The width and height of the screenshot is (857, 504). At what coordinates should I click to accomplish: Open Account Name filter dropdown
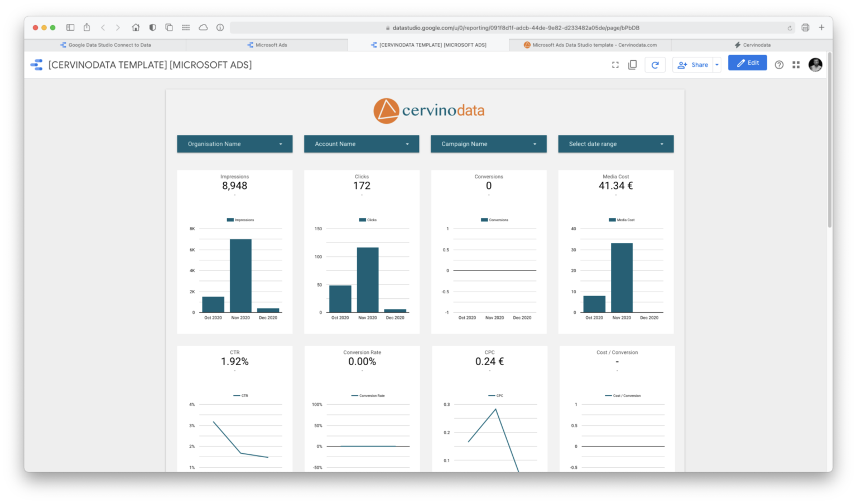362,144
